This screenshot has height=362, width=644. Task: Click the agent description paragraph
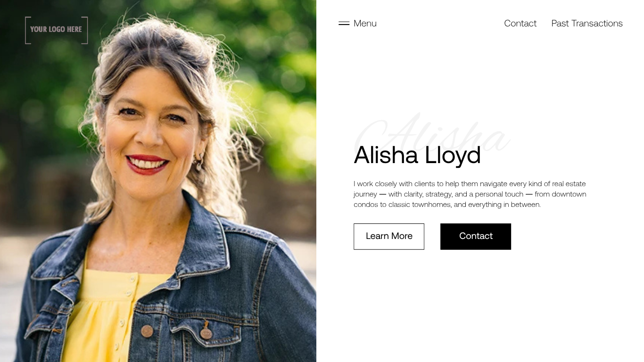[x=470, y=194]
